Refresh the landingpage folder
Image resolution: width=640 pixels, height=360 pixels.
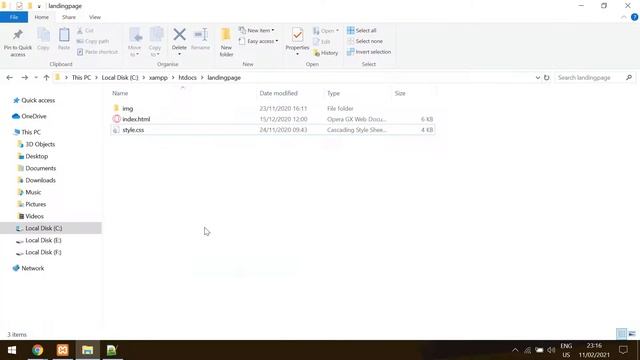547,78
